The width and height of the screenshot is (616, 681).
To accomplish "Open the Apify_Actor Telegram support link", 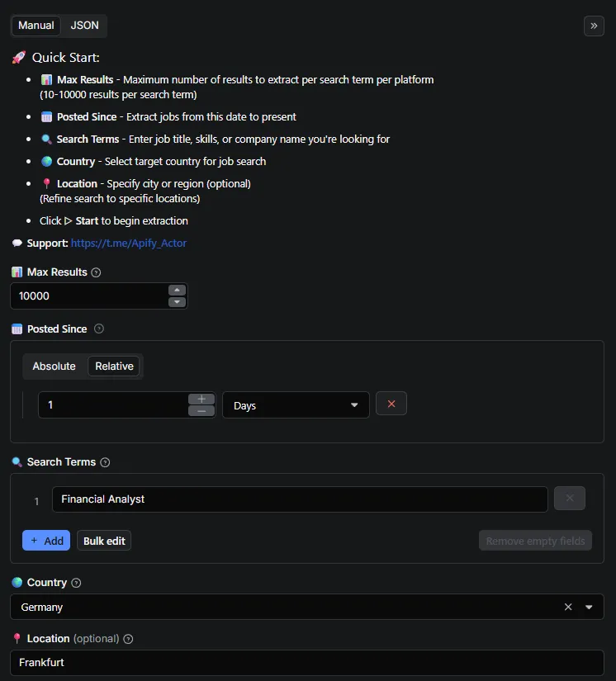I will tap(129, 243).
